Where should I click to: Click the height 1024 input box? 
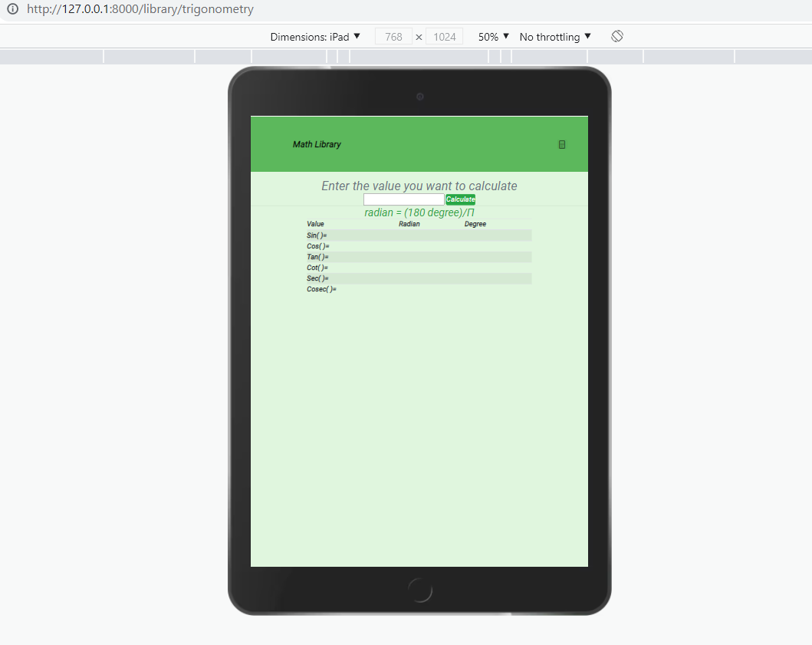(x=444, y=36)
